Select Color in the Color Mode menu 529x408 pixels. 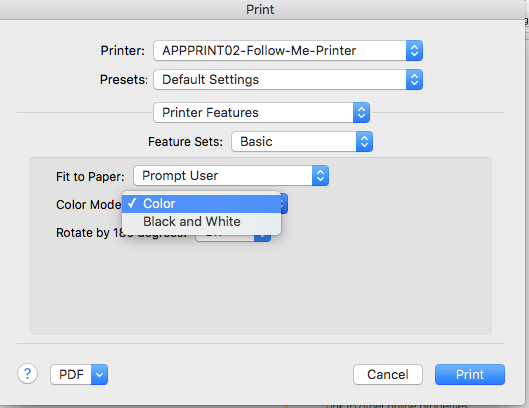tap(201, 204)
